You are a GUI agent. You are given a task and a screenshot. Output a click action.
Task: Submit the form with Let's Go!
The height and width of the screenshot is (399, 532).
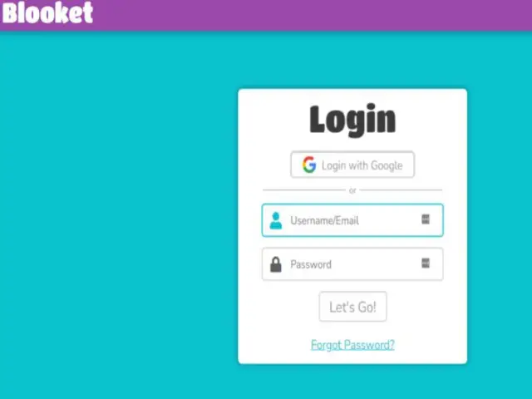click(352, 307)
